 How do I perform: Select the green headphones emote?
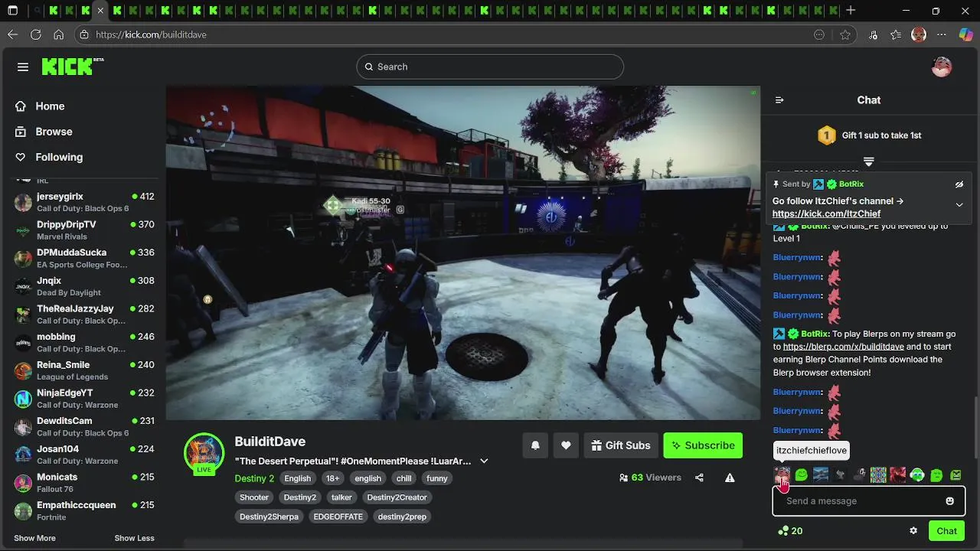(917, 475)
